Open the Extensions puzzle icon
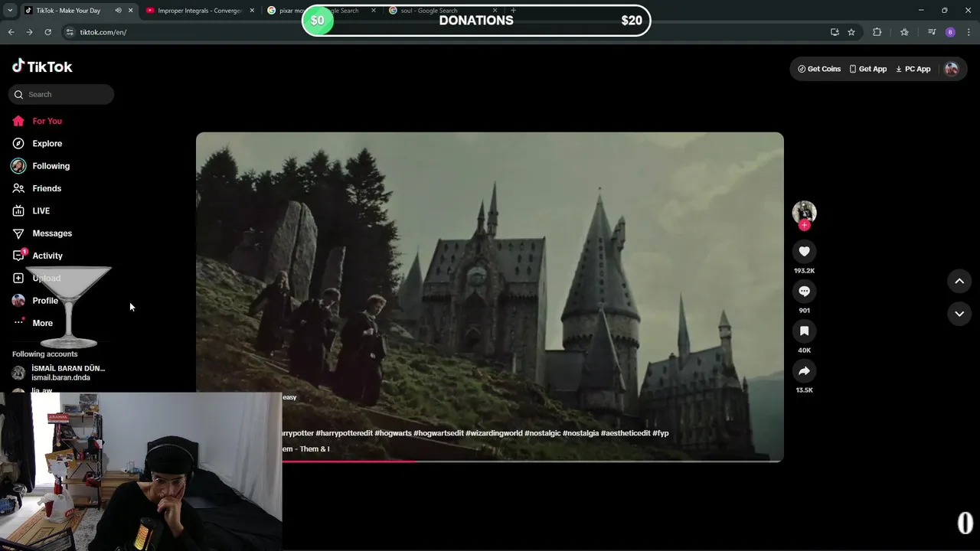Viewport: 980px width, 551px height. pyautogui.click(x=877, y=32)
